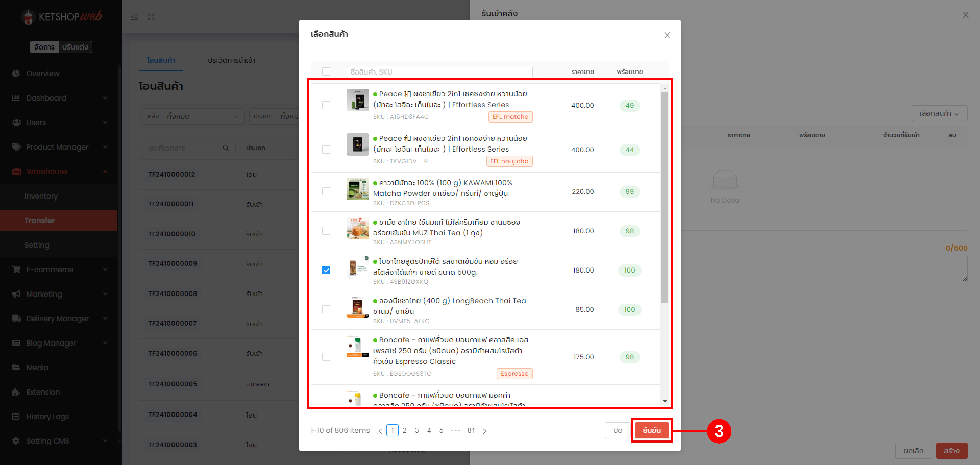Click the Overview pie chart icon
The height and width of the screenshot is (465, 980).
click(16, 74)
